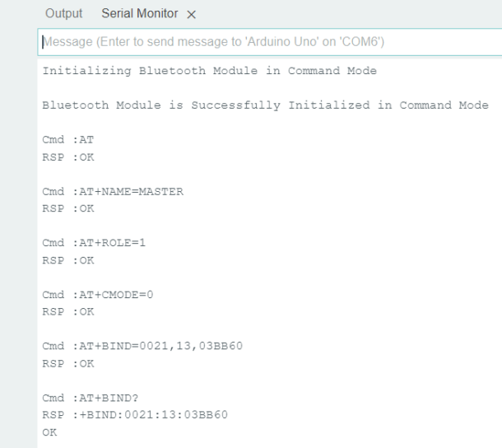Select the 'Cmd :AT+BIND?' query line
The width and height of the screenshot is (502, 448).
tap(91, 398)
